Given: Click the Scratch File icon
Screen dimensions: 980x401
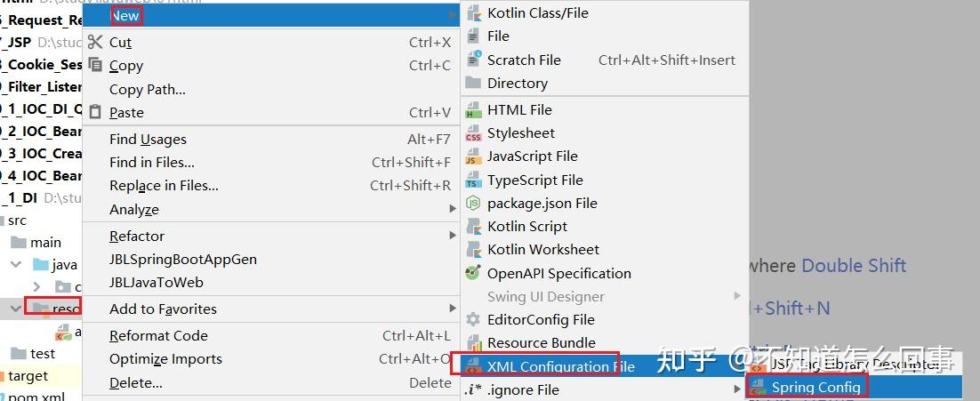Looking at the screenshot, I should click(473, 60).
